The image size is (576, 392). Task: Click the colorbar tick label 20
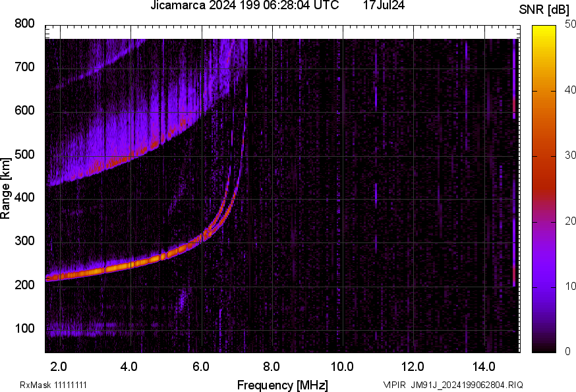[x=570, y=221]
